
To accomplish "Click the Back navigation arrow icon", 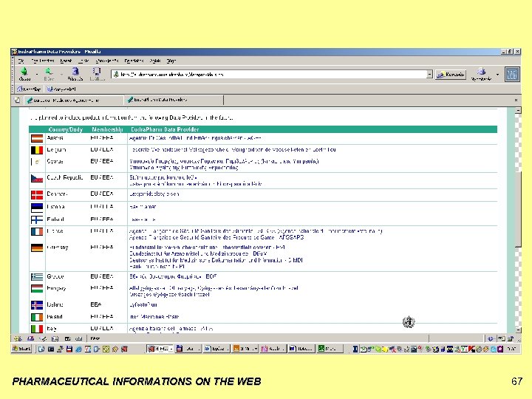I will (24, 72).
